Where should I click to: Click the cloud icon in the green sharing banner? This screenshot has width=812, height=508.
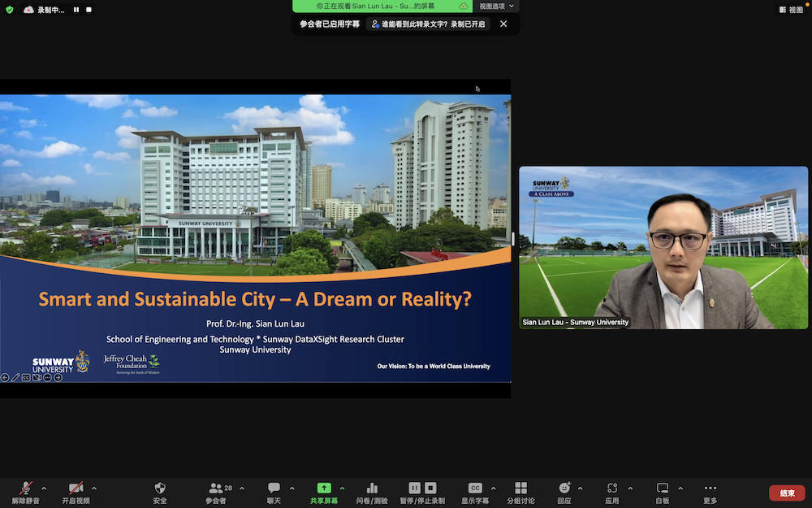pyautogui.click(x=464, y=7)
